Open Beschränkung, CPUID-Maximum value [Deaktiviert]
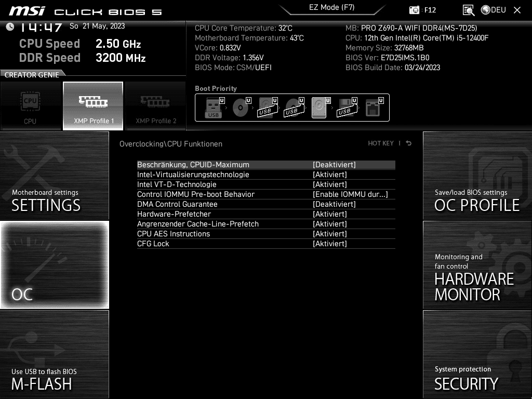 pos(334,165)
